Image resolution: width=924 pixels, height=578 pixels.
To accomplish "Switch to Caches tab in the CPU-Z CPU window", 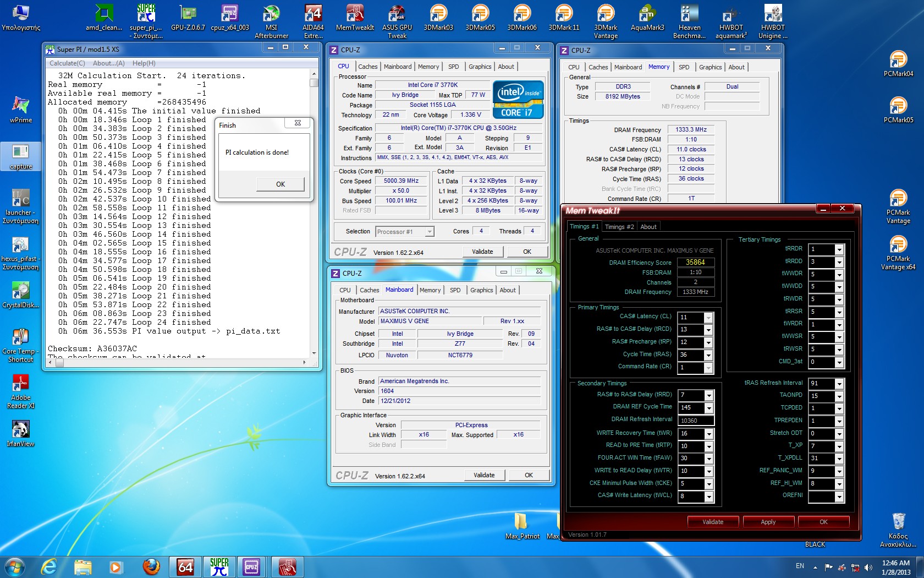I will (368, 67).
